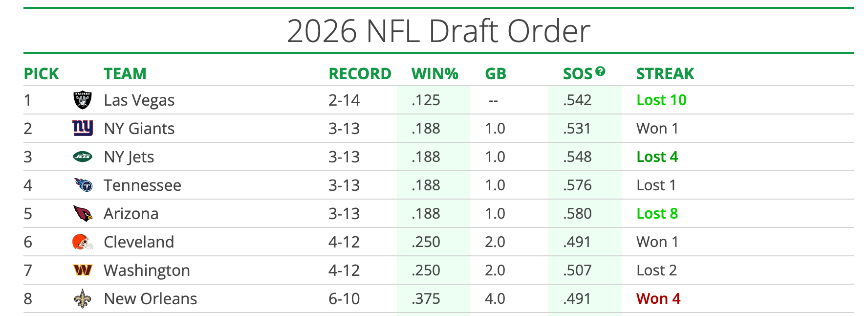Open the SOS help question mark

[x=600, y=71]
